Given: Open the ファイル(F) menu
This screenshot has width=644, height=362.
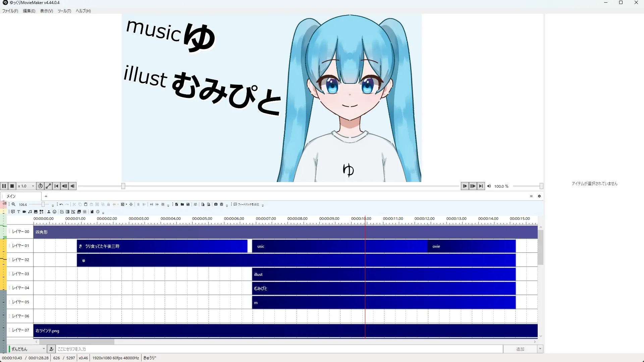Looking at the screenshot, I should pos(10,11).
